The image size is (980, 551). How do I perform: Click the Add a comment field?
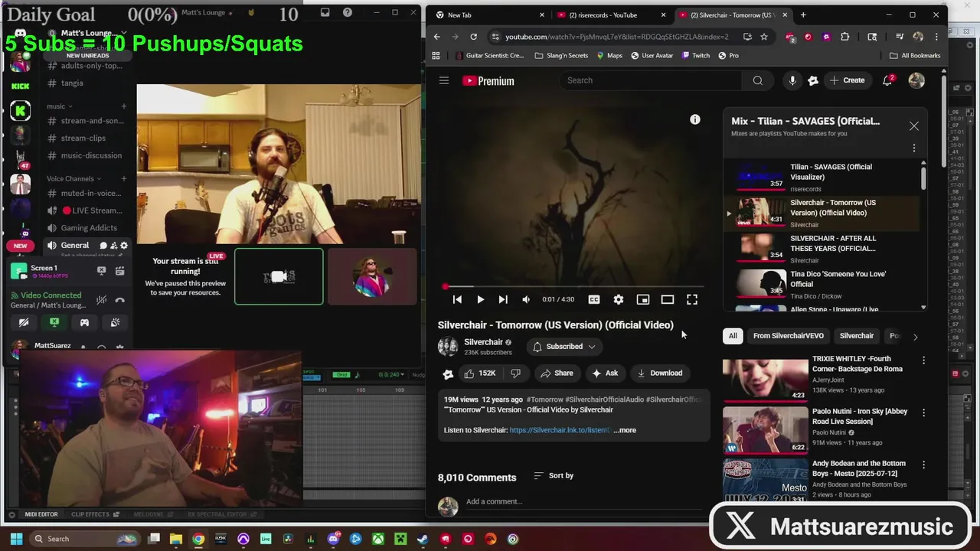tap(584, 502)
